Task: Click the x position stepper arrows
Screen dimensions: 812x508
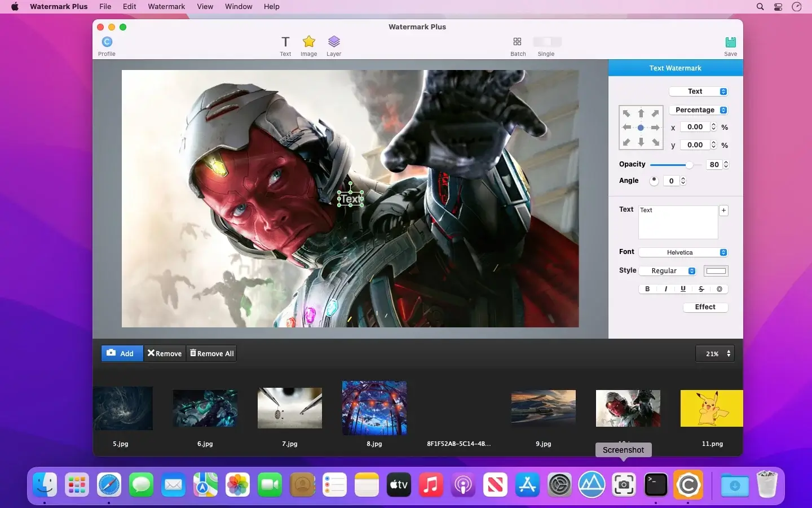Action: [714, 127]
